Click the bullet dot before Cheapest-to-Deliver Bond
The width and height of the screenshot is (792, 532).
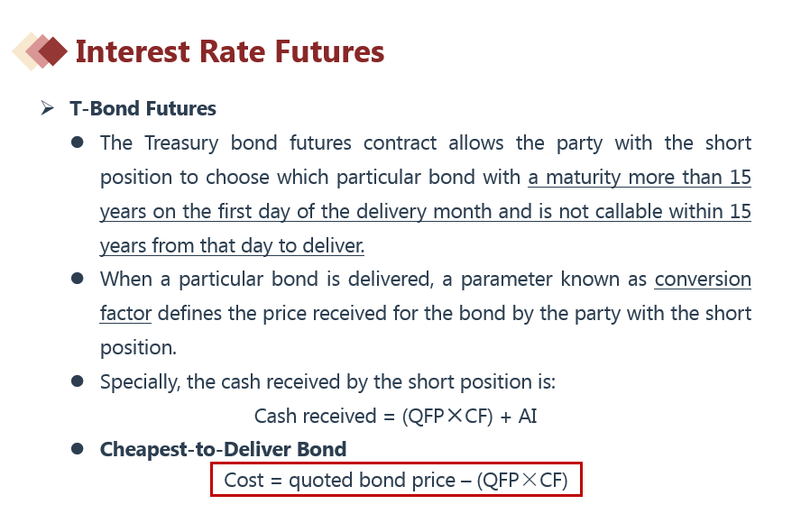tap(78, 448)
